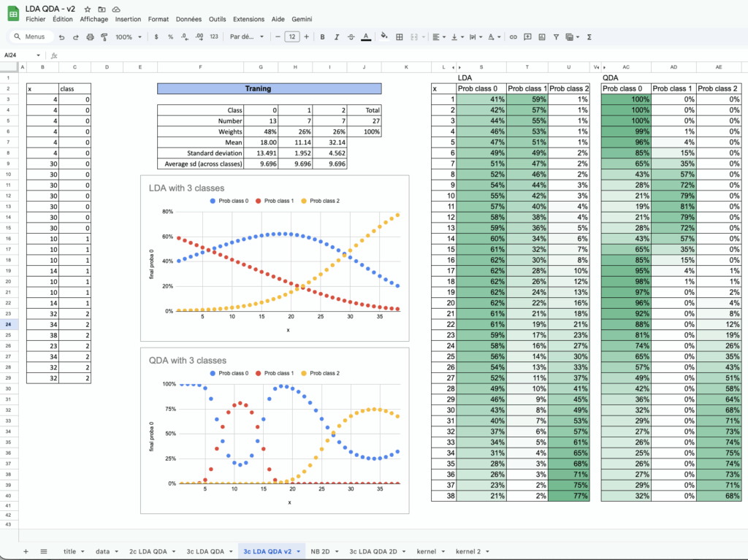The height and width of the screenshot is (560, 748).
Task: Open the Édition menu
Action: click(63, 19)
